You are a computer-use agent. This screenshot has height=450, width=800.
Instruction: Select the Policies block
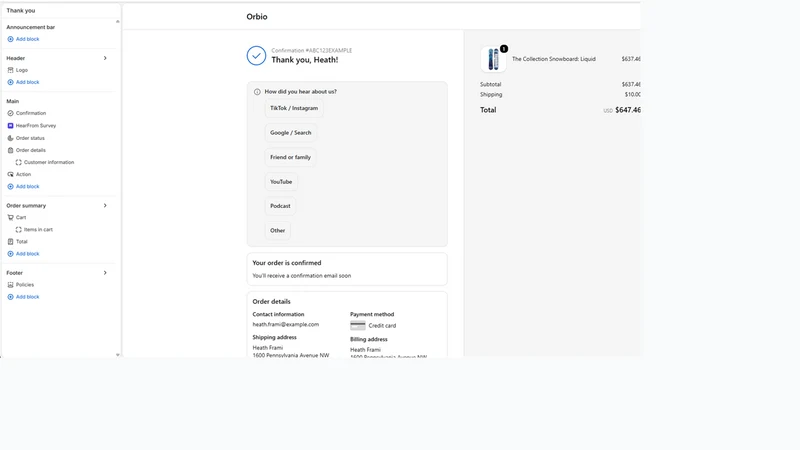tap(24, 285)
